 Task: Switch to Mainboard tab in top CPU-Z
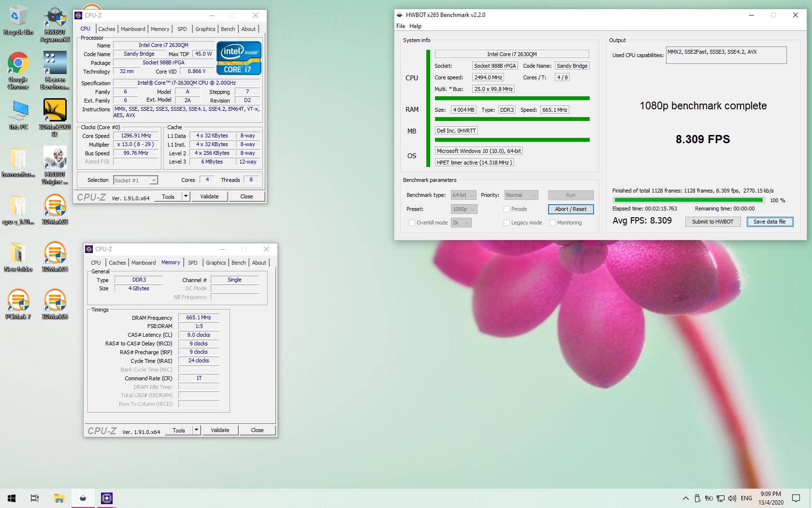(x=133, y=29)
